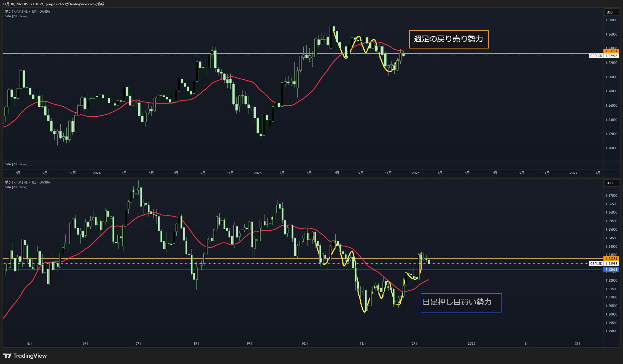The image size is (623, 364).
Task: Select the orange 週足の戻り売り勢力 annotation box
Action: coord(449,39)
